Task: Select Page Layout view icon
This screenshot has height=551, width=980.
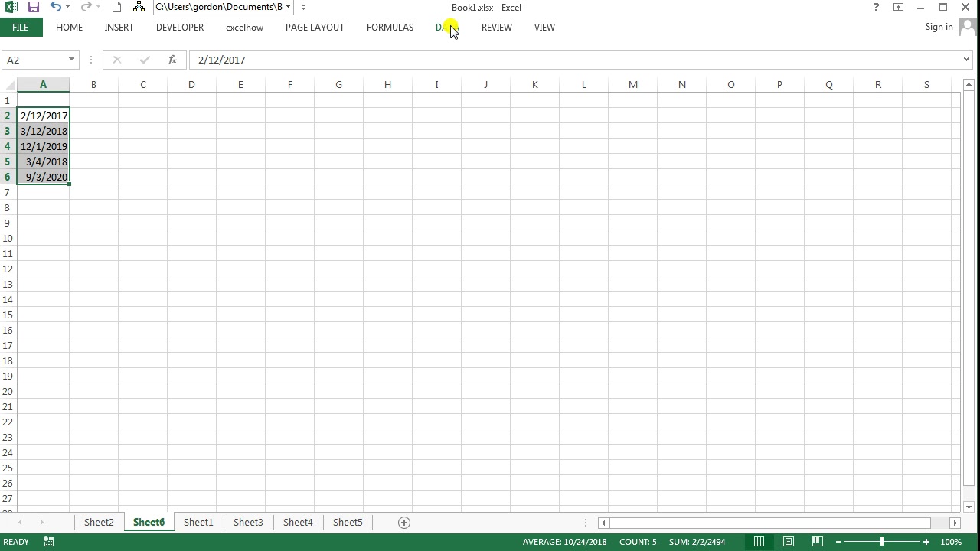Action: point(788,542)
